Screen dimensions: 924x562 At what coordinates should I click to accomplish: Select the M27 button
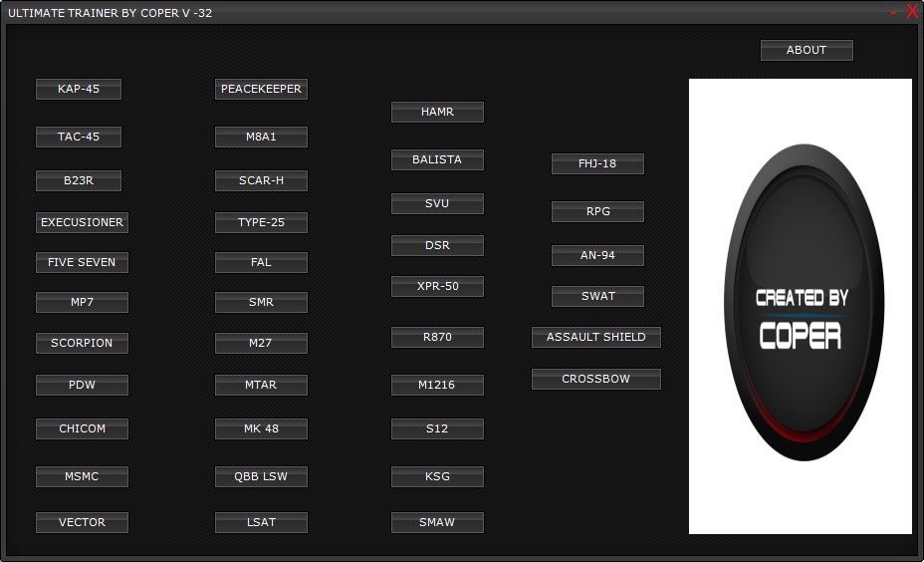point(261,343)
